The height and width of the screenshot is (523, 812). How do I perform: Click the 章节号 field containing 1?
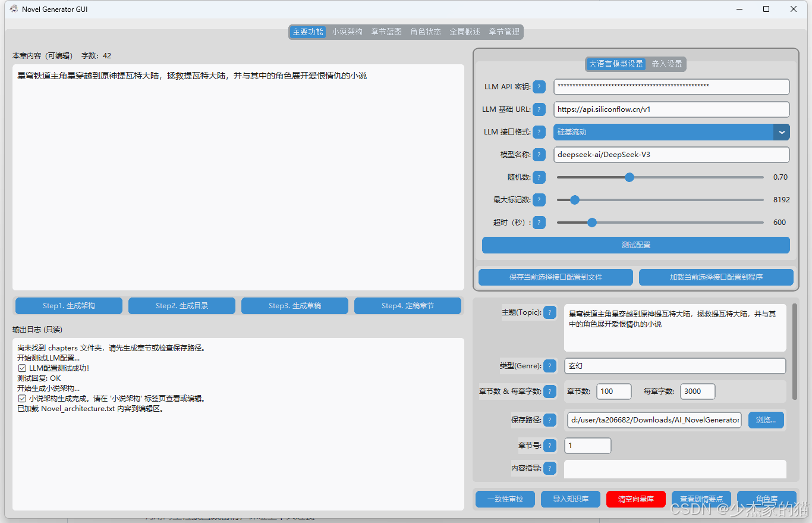[588, 446]
